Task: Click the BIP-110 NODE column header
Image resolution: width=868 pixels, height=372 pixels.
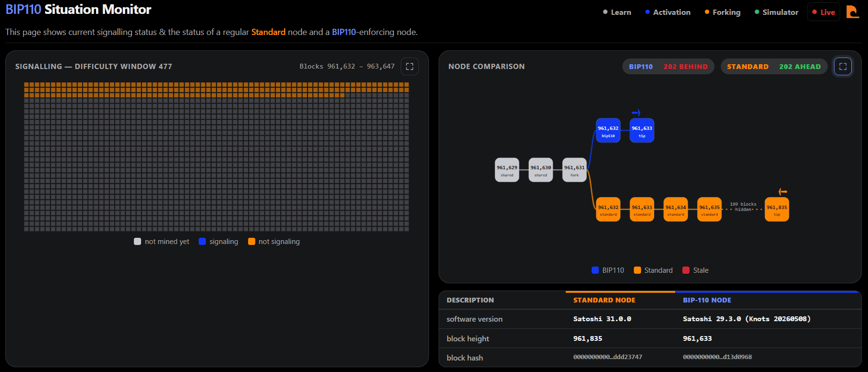Action: click(x=707, y=300)
